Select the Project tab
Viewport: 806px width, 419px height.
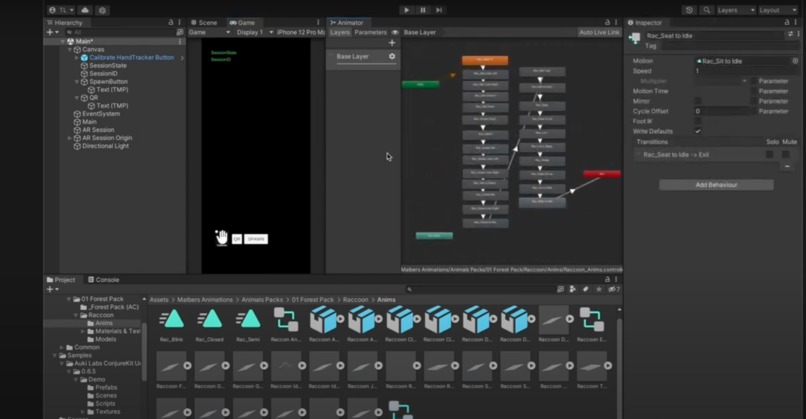(x=61, y=280)
